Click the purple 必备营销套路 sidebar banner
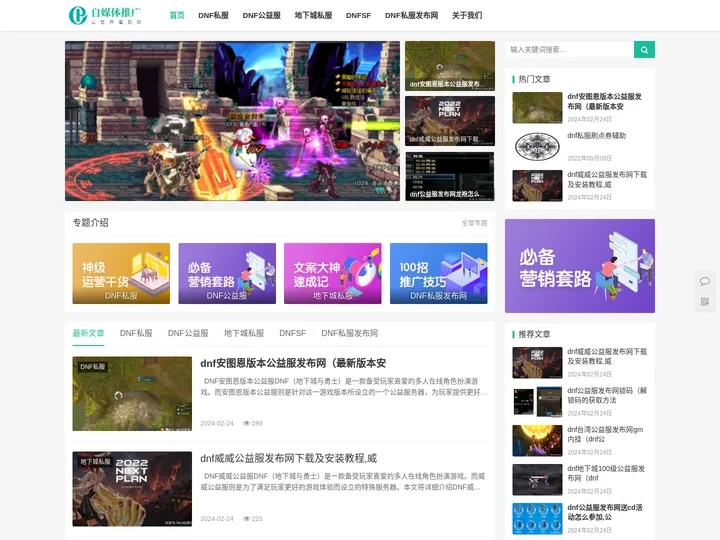The image size is (720, 540). coord(580,266)
